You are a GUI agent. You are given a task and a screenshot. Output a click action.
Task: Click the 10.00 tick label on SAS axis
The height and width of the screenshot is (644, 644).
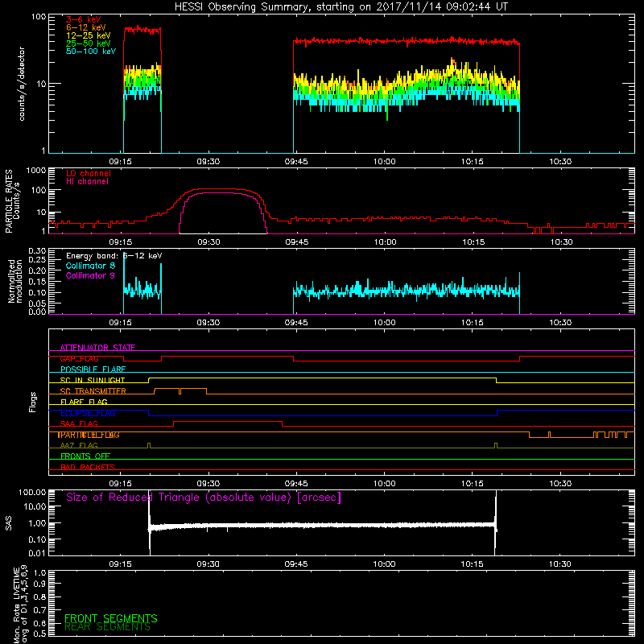click(x=35, y=507)
